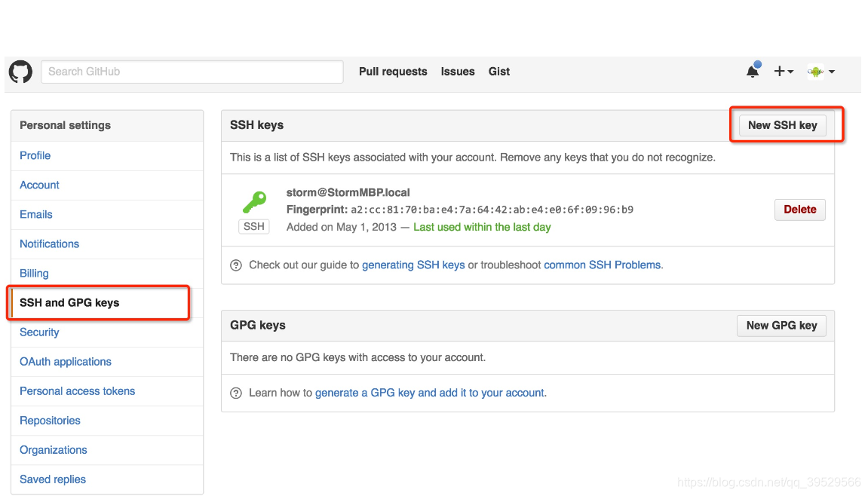This screenshot has height=496, width=868.
Task: Open the generating SSH keys guide
Action: [x=413, y=265]
